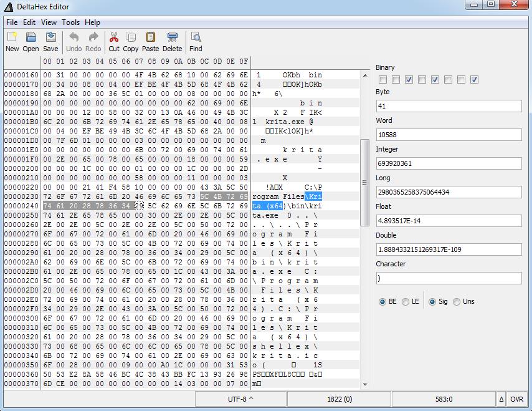Viewport: 532px width, 411px height.
Task: Open the View menu
Action: click(x=49, y=22)
